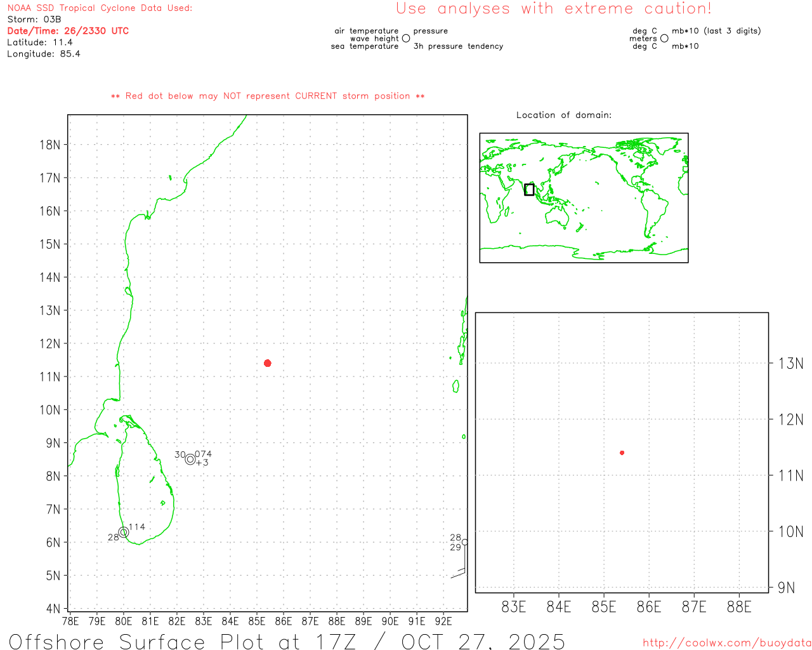Click the +3 pressure tendency value
812x650 pixels.
(202, 463)
